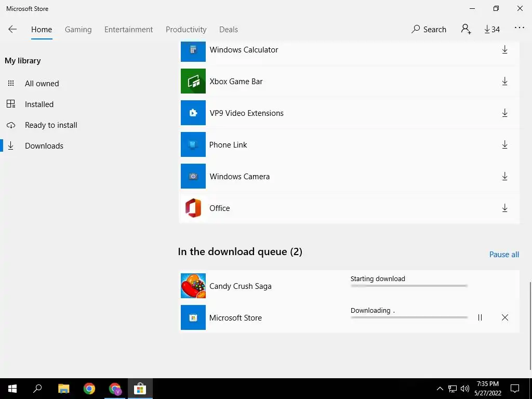532x399 pixels.
Task: Open the Windows Start menu
Action: 12,389
